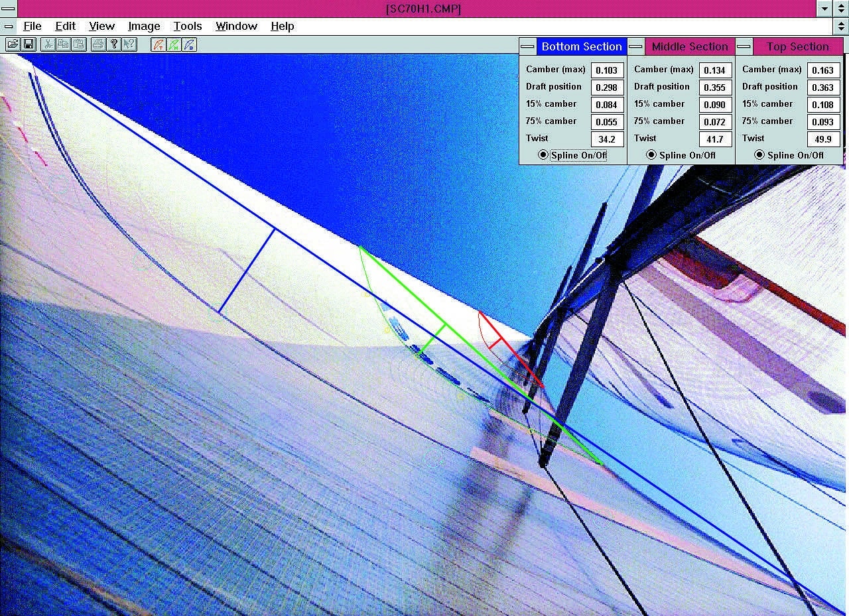The image size is (849, 616).
Task: Activate the context Help arrow icon
Action: (x=129, y=44)
